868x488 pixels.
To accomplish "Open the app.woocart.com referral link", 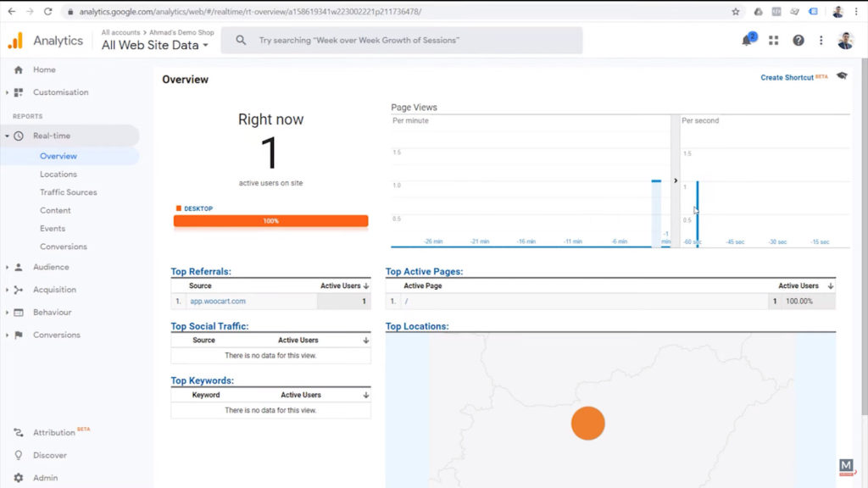I will (x=217, y=301).
